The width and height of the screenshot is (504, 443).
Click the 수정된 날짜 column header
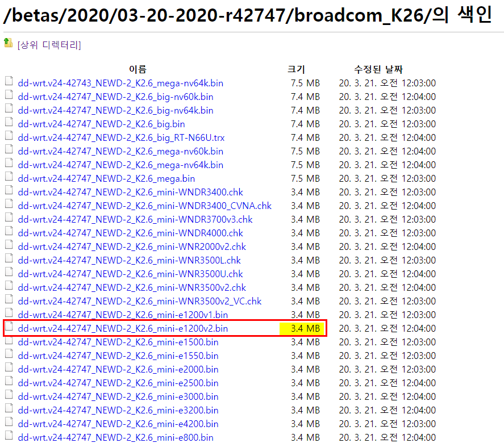point(378,69)
